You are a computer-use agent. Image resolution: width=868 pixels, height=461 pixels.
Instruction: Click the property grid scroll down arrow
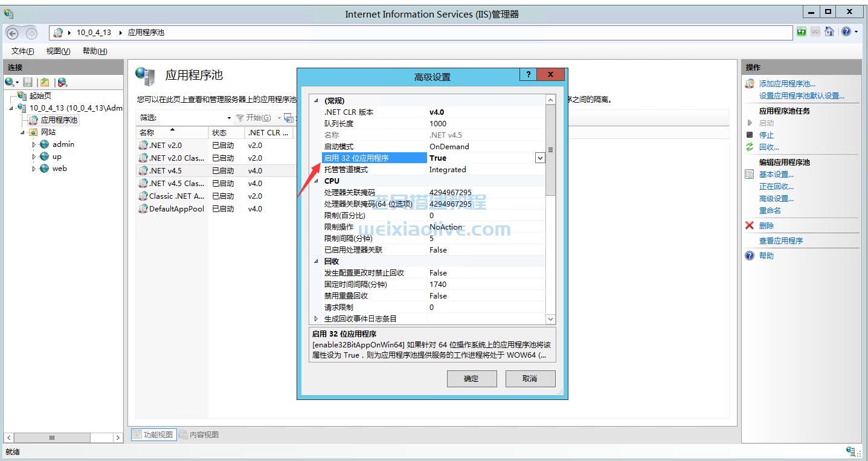(550, 318)
